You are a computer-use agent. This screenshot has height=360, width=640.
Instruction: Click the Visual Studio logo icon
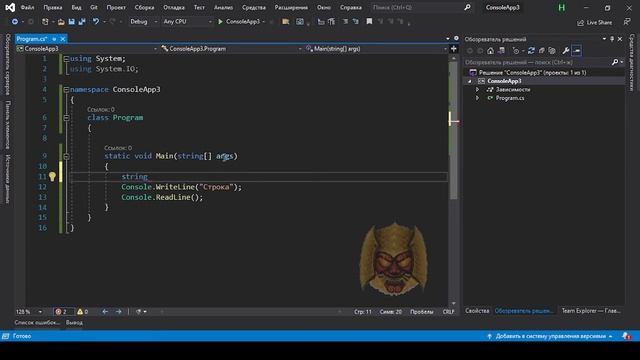10,7
